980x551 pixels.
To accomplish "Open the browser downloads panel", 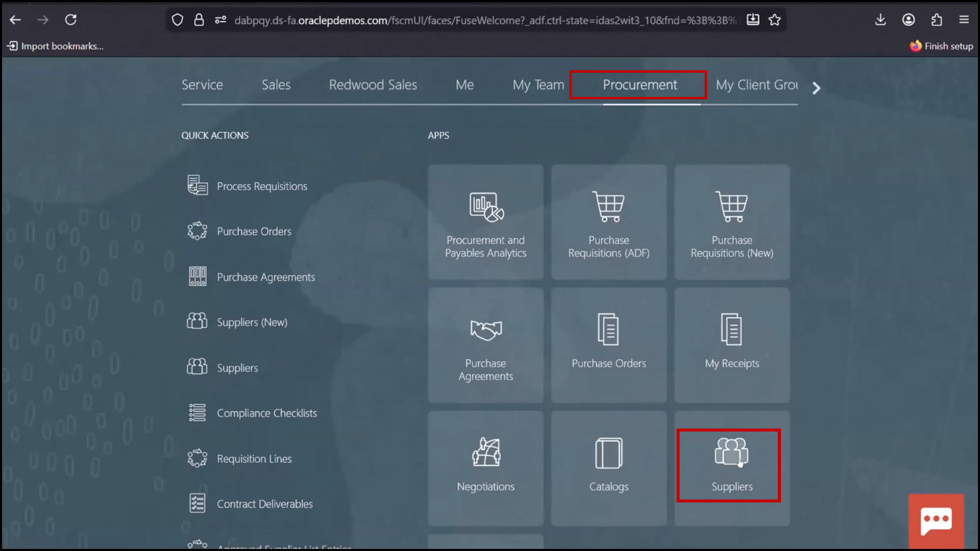I will [880, 20].
